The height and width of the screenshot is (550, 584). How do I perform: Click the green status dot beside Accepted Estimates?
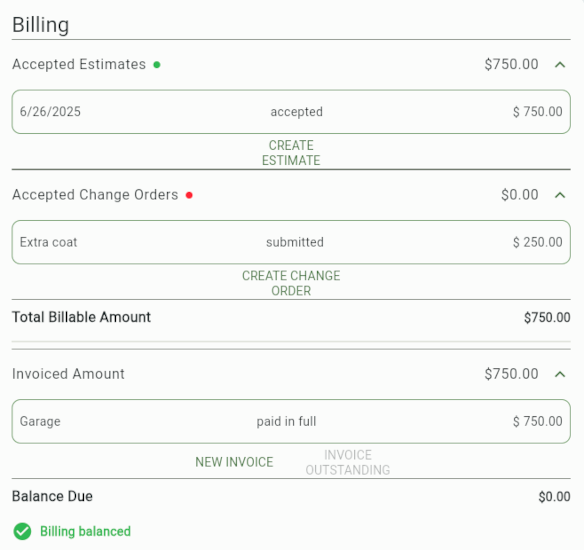point(157,65)
